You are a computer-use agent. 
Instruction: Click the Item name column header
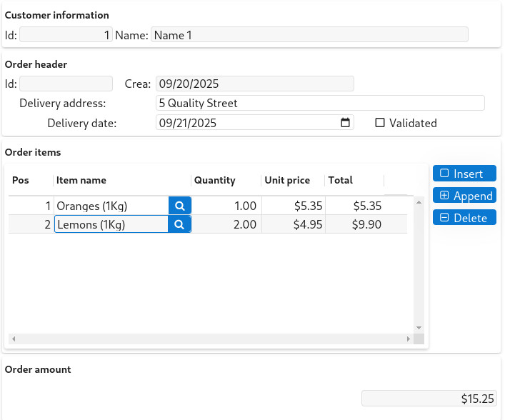point(121,180)
